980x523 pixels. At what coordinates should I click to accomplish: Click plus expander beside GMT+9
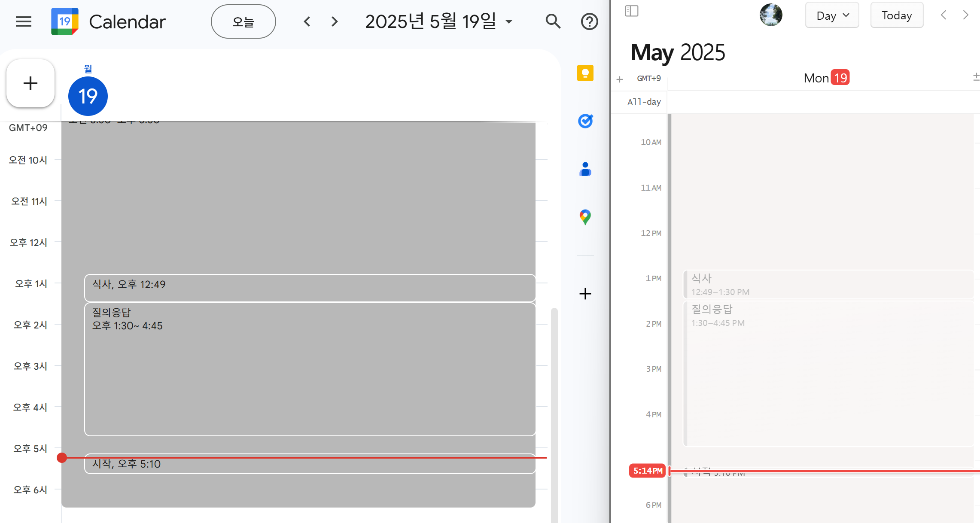(x=619, y=79)
